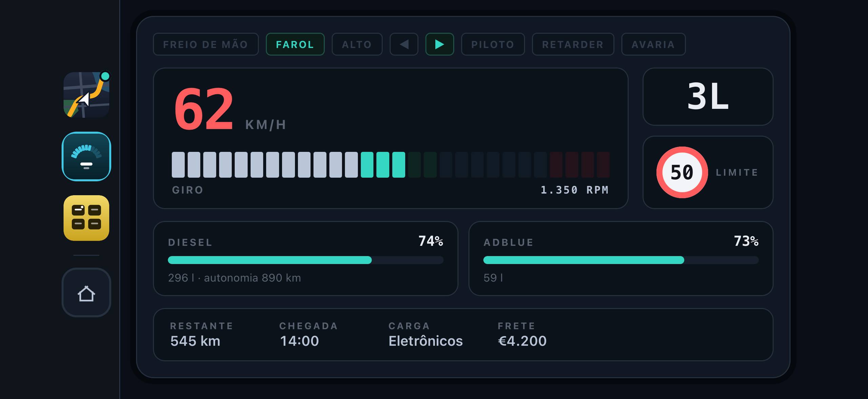868x399 pixels.
Task: Click the diesel 74% value
Action: pyautogui.click(x=431, y=241)
